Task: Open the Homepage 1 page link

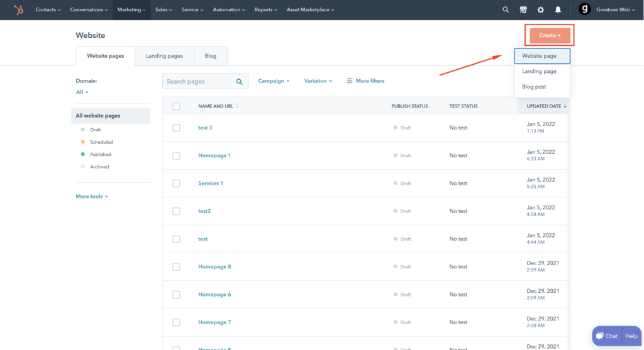Action: point(214,155)
